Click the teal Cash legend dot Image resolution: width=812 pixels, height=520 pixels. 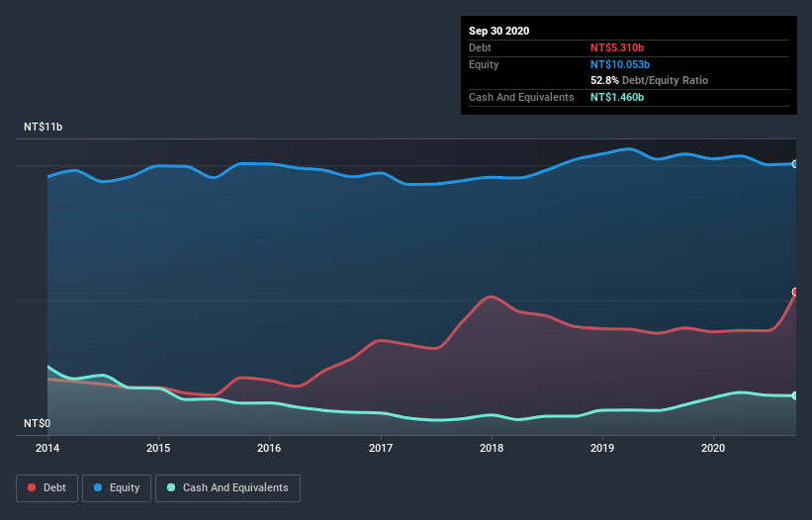point(171,487)
